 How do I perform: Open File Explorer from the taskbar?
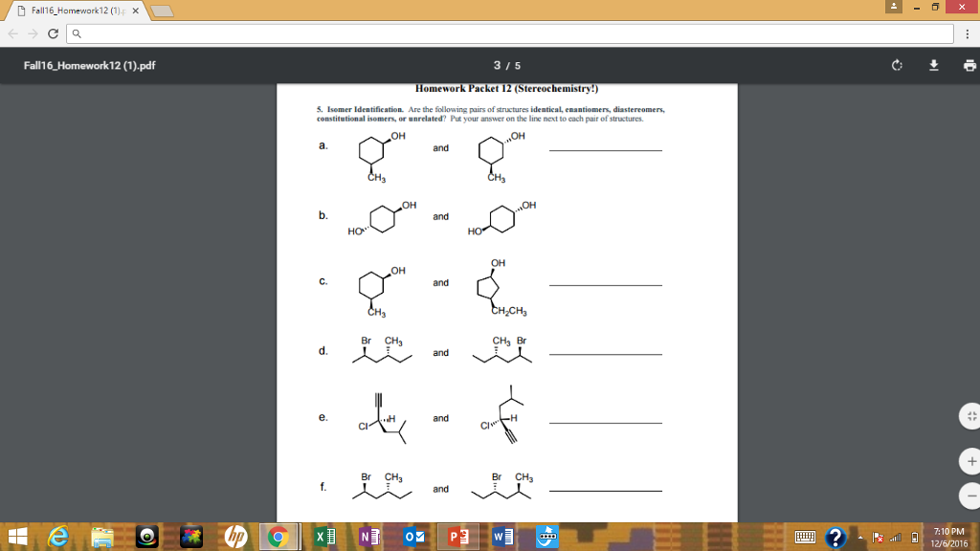coord(100,537)
